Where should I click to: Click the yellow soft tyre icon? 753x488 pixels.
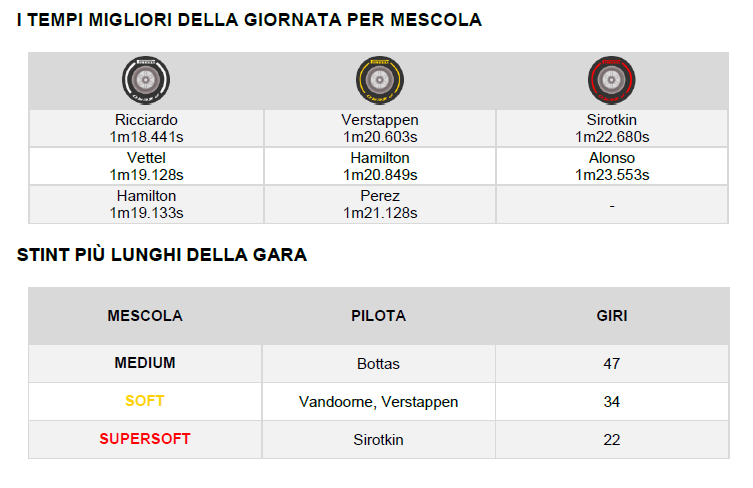point(378,80)
